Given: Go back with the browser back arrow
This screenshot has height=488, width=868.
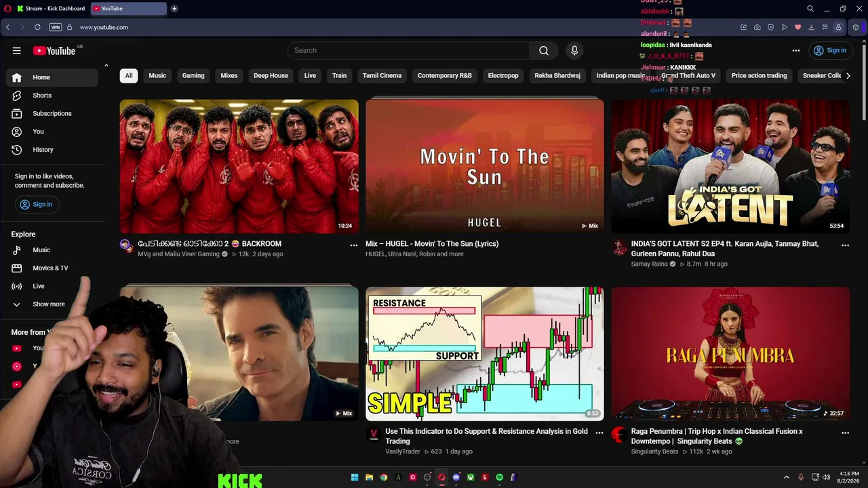Looking at the screenshot, I should [x=7, y=27].
